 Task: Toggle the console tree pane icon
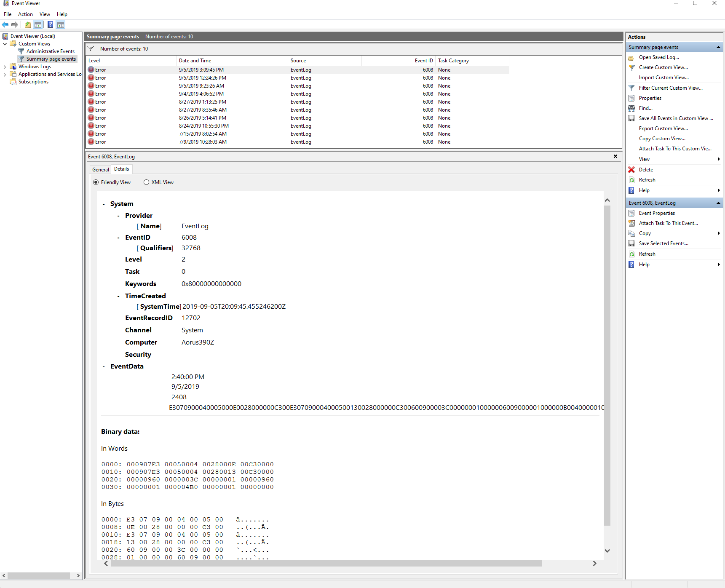click(38, 24)
